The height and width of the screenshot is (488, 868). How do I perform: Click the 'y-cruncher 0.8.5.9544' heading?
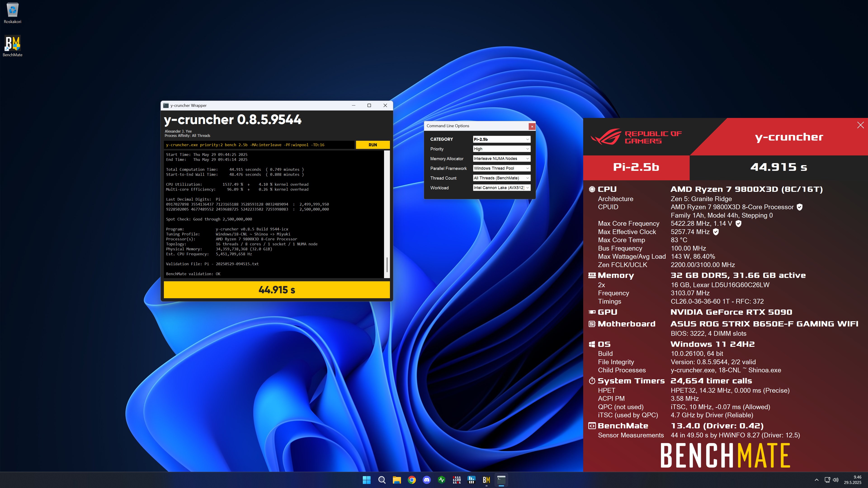click(x=233, y=120)
